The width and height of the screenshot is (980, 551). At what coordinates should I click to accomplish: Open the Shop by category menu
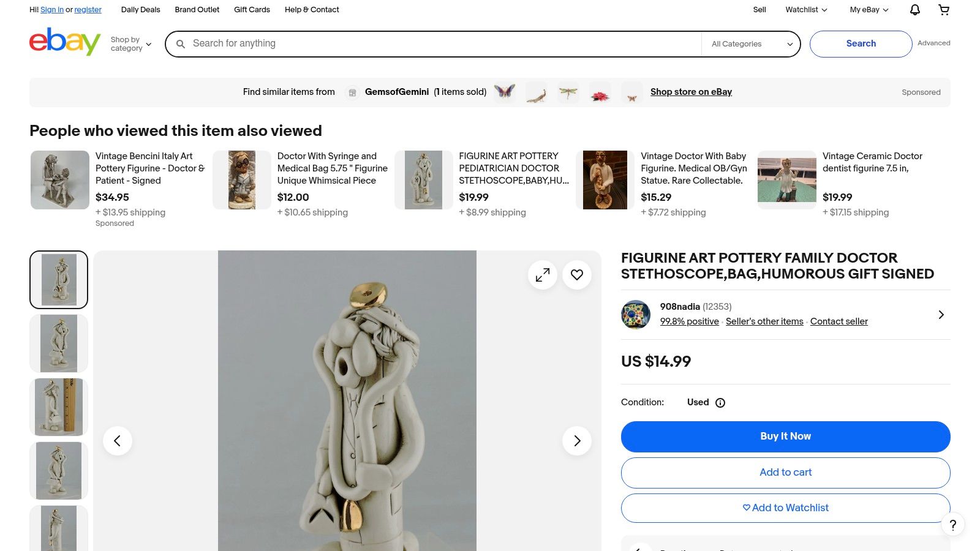pos(130,43)
